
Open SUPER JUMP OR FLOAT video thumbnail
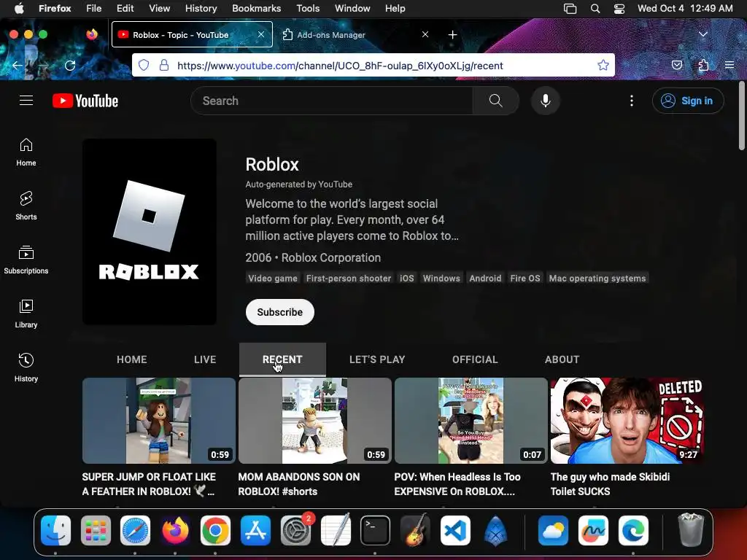[159, 421]
